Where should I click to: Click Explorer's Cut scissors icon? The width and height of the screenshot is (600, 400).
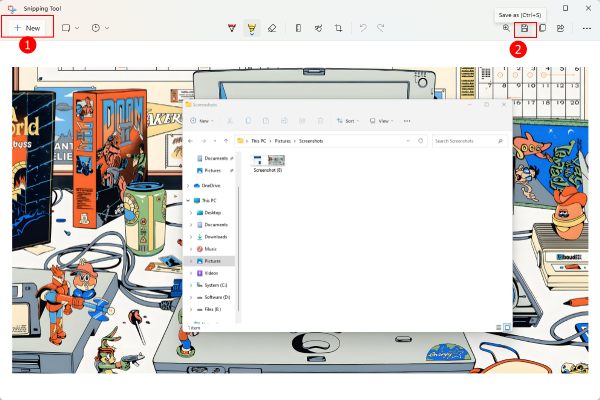(230, 121)
